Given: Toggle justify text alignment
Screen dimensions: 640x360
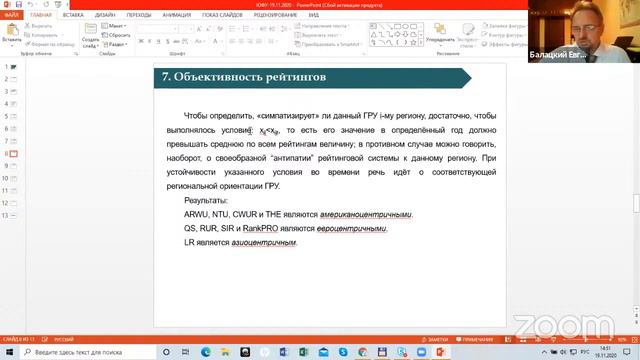Looking at the screenshot, I should coord(259,41).
